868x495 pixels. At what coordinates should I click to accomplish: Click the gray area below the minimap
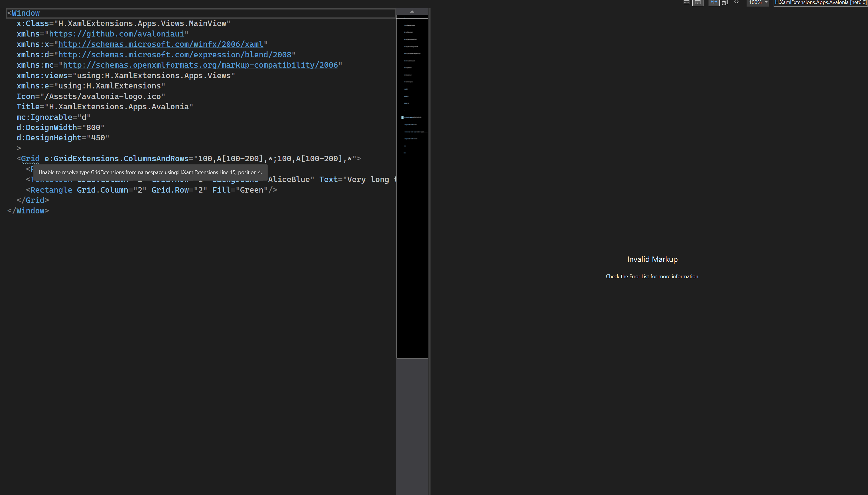(412, 425)
